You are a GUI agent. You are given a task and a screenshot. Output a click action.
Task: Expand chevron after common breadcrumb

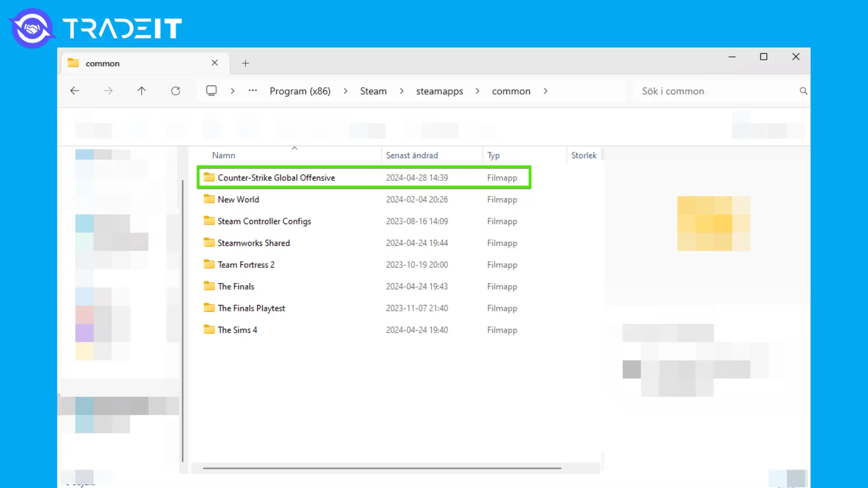546,91
